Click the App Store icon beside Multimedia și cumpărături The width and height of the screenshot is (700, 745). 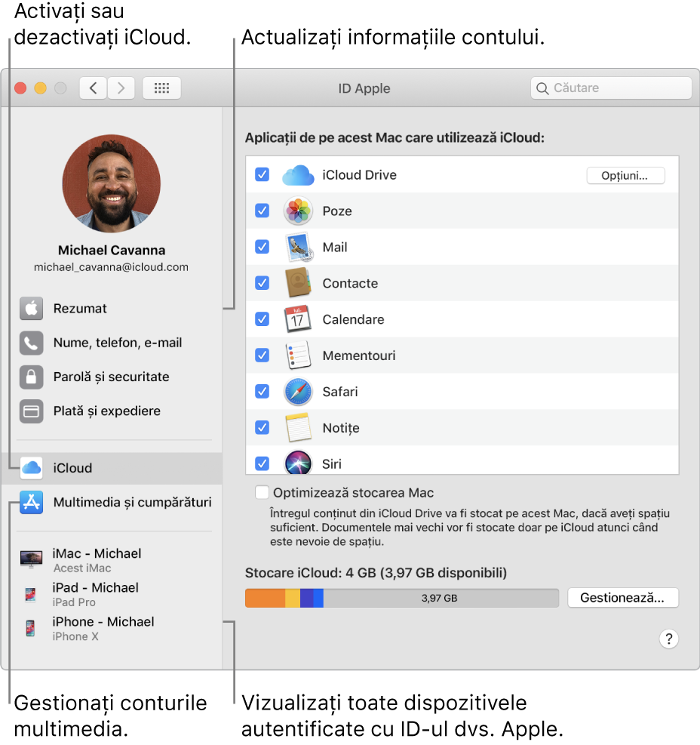pos(32,502)
